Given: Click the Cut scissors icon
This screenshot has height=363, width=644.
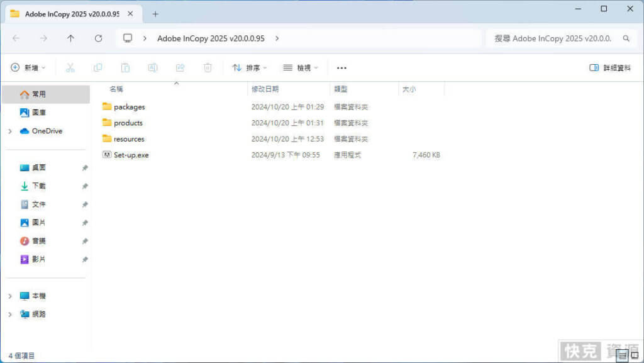Looking at the screenshot, I should [70, 68].
